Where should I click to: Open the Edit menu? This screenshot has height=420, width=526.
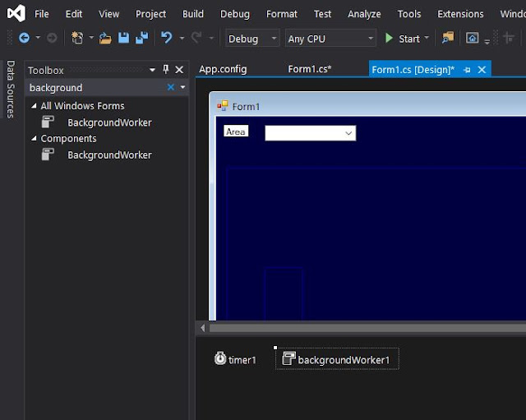(74, 14)
